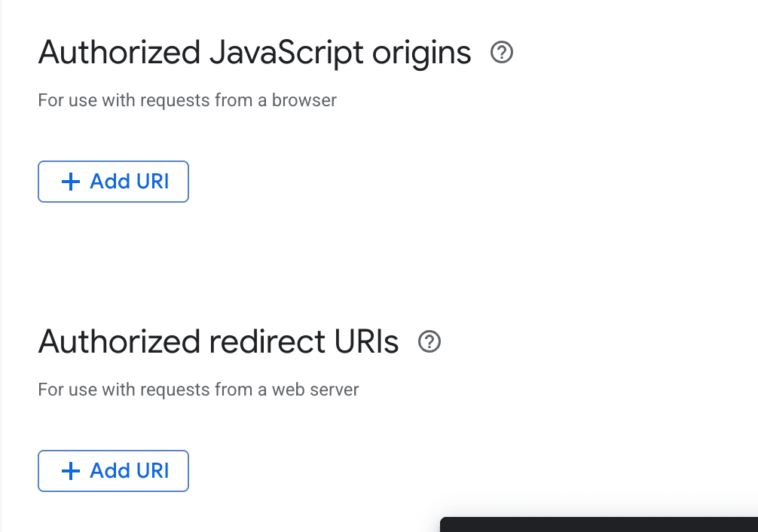
Task: Click the words 'web server' in the second description
Action: click(x=315, y=390)
